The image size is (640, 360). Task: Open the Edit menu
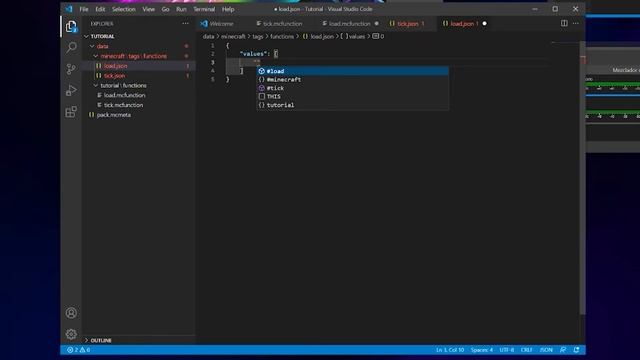tap(100, 9)
